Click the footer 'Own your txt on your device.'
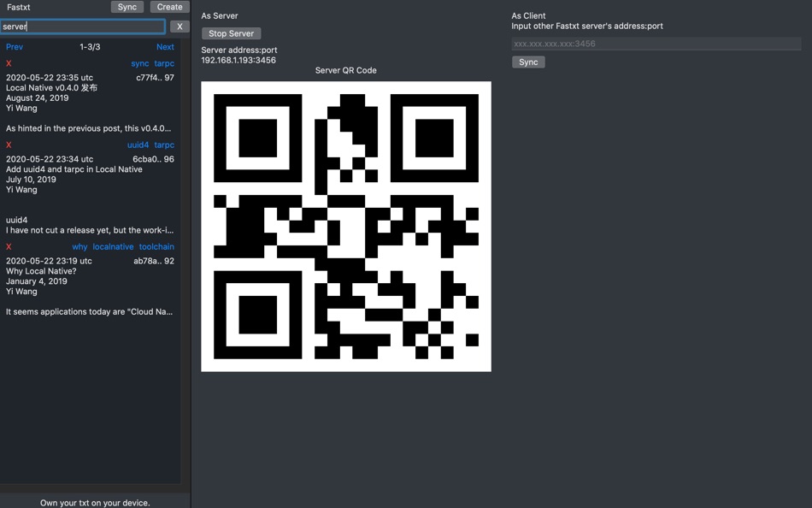 (95, 503)
